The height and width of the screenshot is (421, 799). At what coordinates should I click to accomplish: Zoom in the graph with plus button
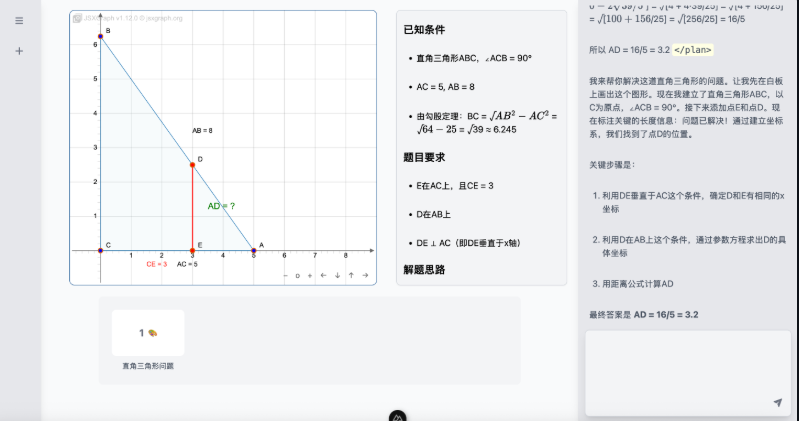point(310,275)
